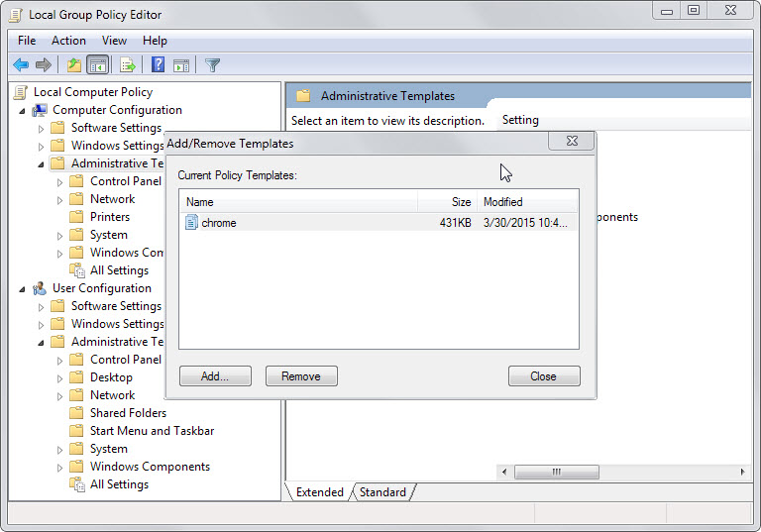Open the Action menu
Viewport: 761px width, 532px height.
click(68, 41)
